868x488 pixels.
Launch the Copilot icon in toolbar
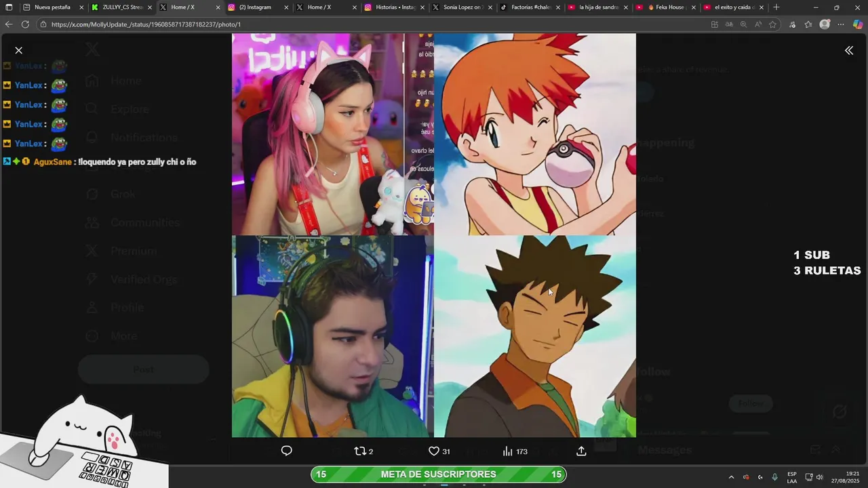858,24
